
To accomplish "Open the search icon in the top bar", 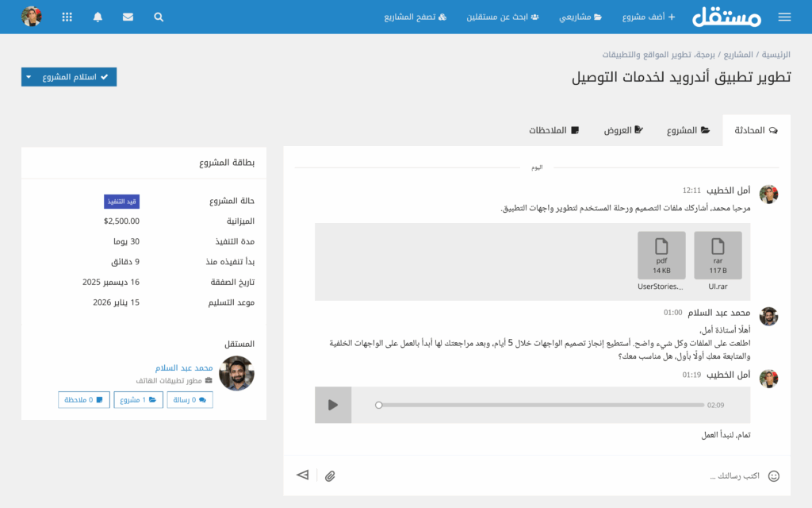I will coord(159,16).
